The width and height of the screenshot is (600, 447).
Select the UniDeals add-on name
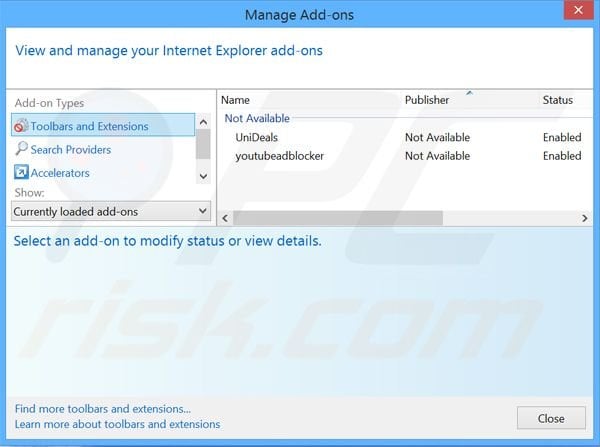pyautogui.click(x=256, y=137)
